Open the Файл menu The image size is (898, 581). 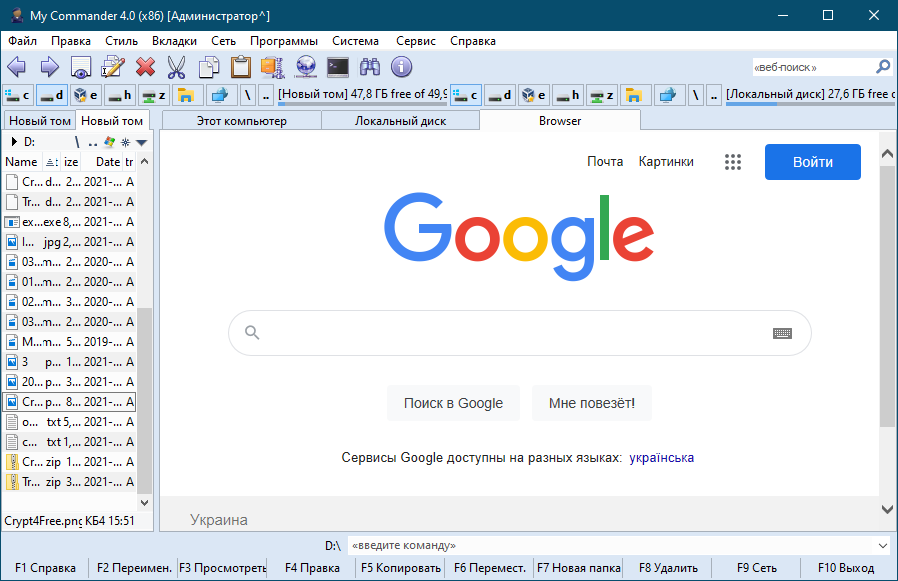(22, 41)
